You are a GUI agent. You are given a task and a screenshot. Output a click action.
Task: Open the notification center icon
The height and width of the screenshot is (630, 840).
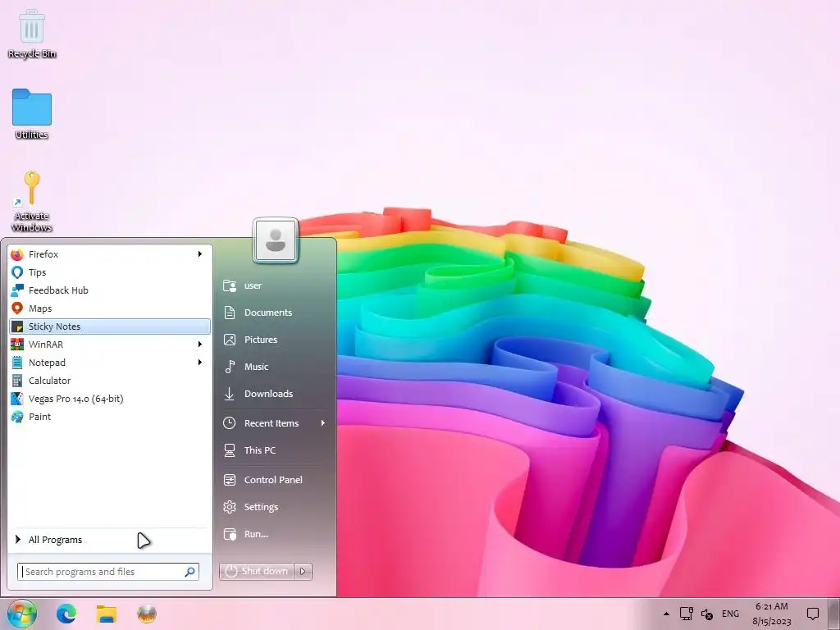point(813,614)
